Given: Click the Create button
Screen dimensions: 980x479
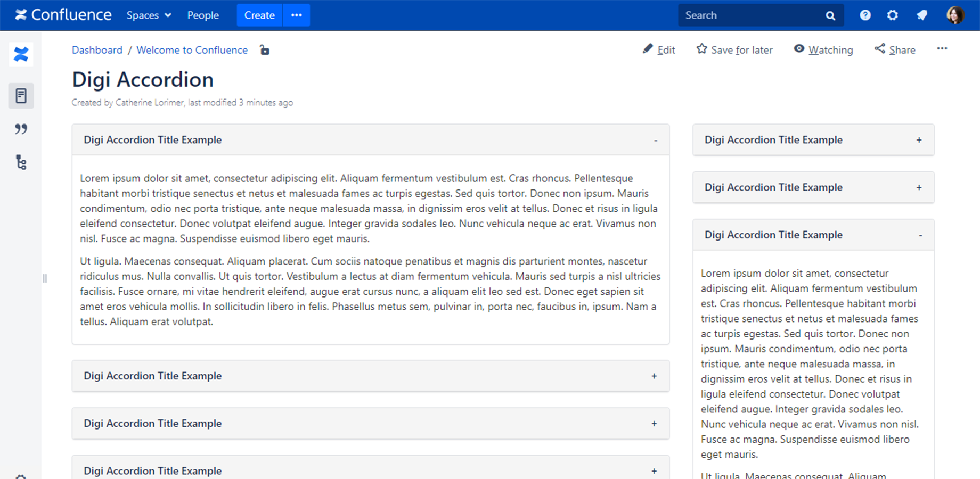Looking at the screenshot, I should click(x=259, y=15).
